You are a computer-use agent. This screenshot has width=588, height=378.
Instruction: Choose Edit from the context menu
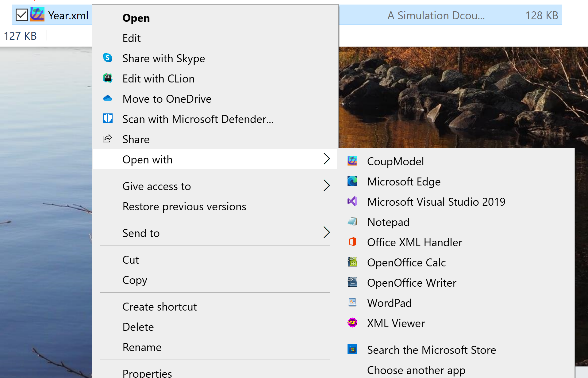pos(215,38)
